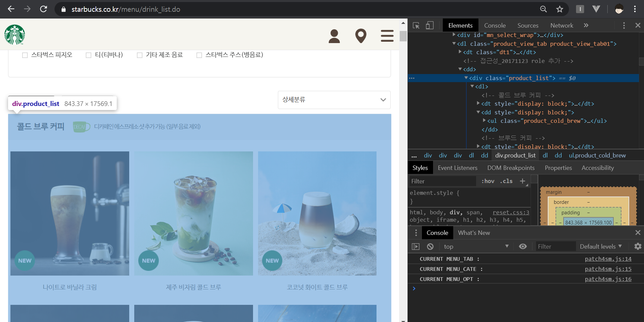Open the 상세분류 dropdown
The width and height of the screenshot is (644, 322).
334,100
